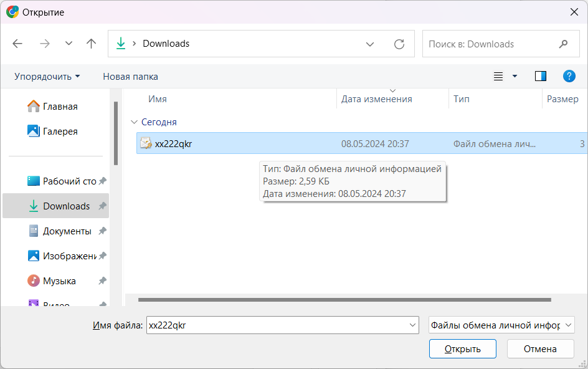The height and width of the screenshot is (369, 588).
Task: Open the file type filter dropdown
Action: (501, 325)
